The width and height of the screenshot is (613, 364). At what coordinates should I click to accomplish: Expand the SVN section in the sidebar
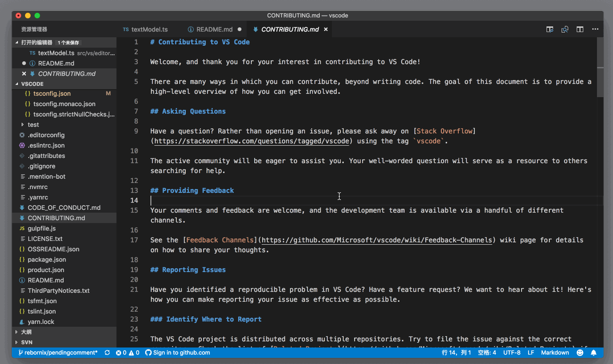pos(26,342)
